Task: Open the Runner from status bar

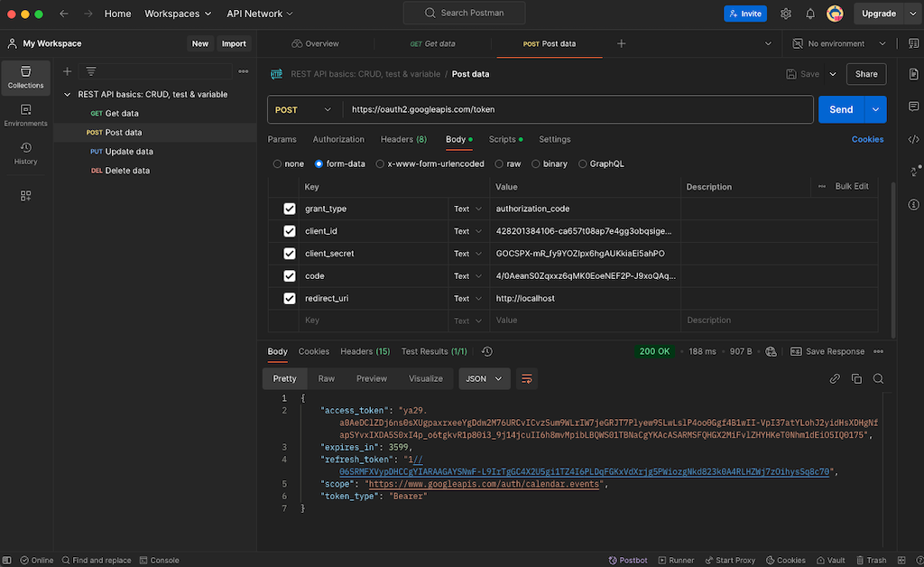Action: click(x=676, y=561)
